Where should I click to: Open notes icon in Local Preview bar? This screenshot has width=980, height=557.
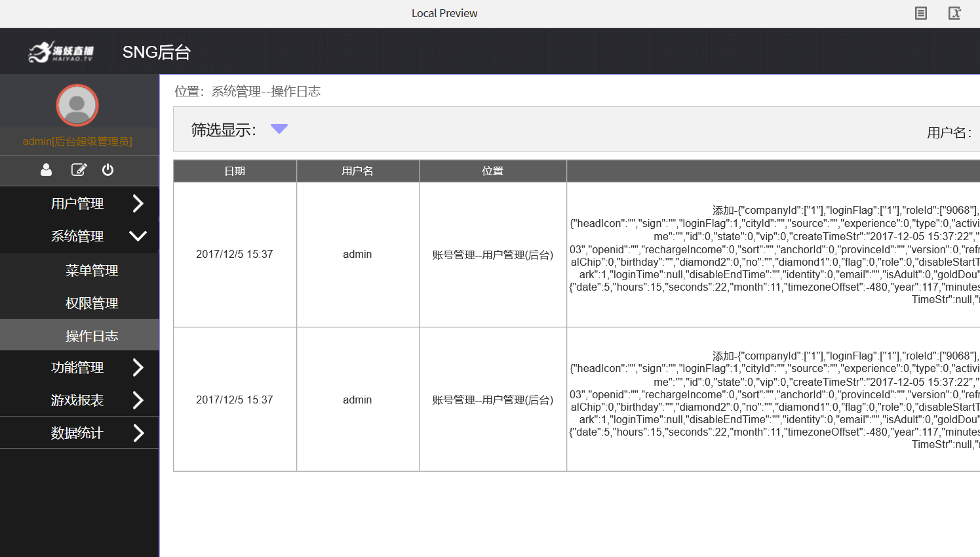(921, 13)
